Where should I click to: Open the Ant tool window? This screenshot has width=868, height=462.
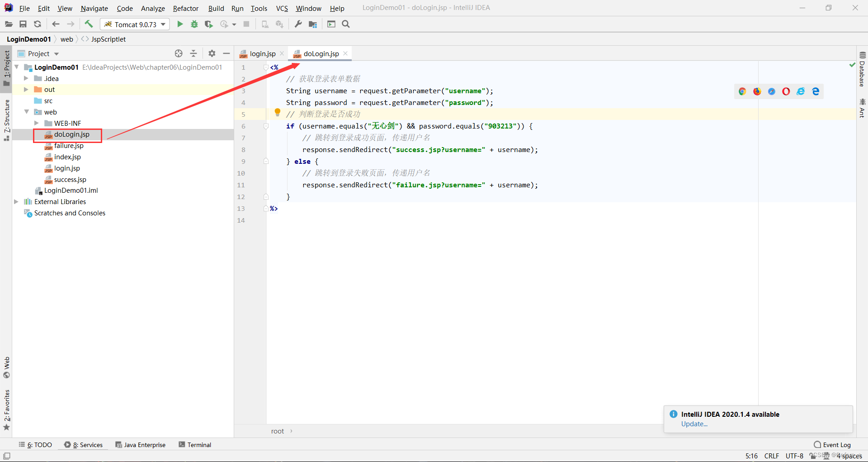point(863,107)
